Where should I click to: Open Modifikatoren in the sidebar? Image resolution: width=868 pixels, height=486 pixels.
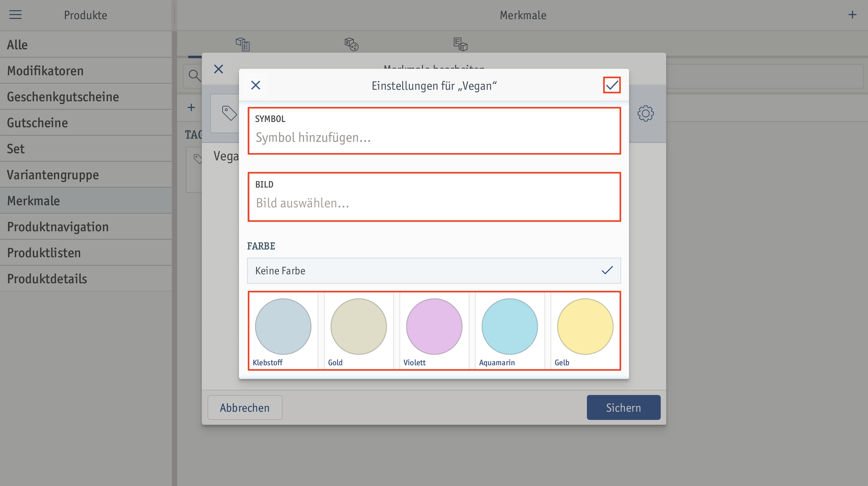pyautogui.click(x=86, y=71)
